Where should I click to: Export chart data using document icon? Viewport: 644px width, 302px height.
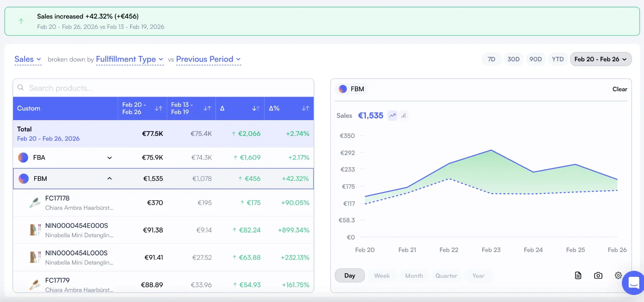[x=578, y=275]
